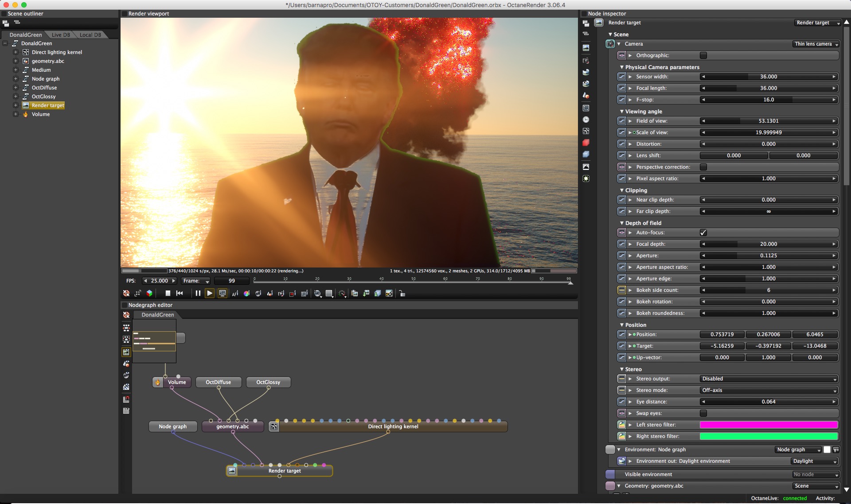Click the padlock icon in render toolbar
The width and height of the screenshot is (851, 504).
click(402, 293)
